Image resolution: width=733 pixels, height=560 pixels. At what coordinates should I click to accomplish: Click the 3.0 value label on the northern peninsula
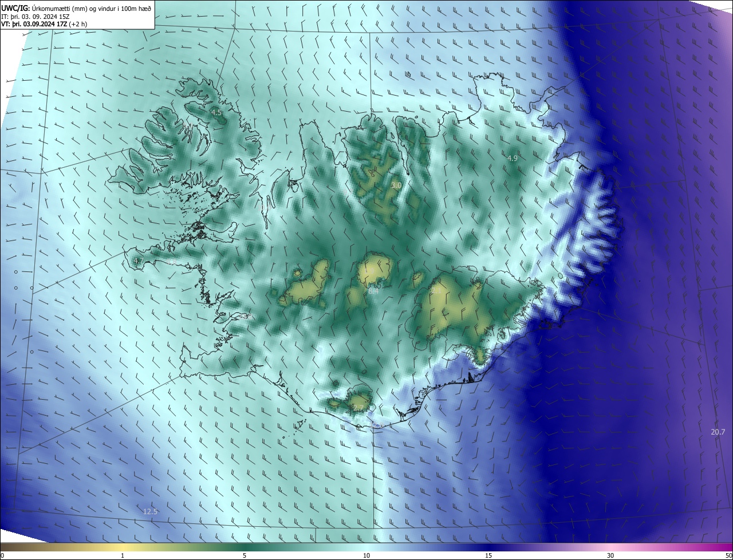click(396, 185)
